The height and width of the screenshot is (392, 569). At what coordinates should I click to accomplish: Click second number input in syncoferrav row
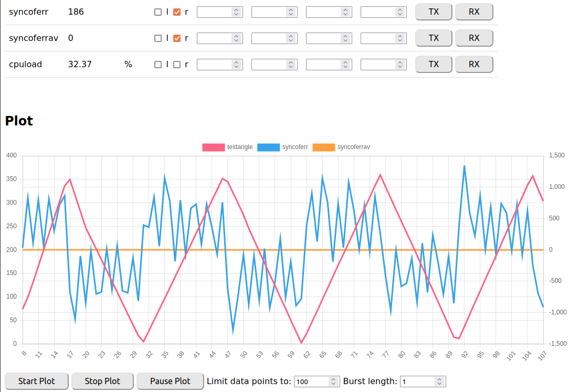click(x=269, y=38)
